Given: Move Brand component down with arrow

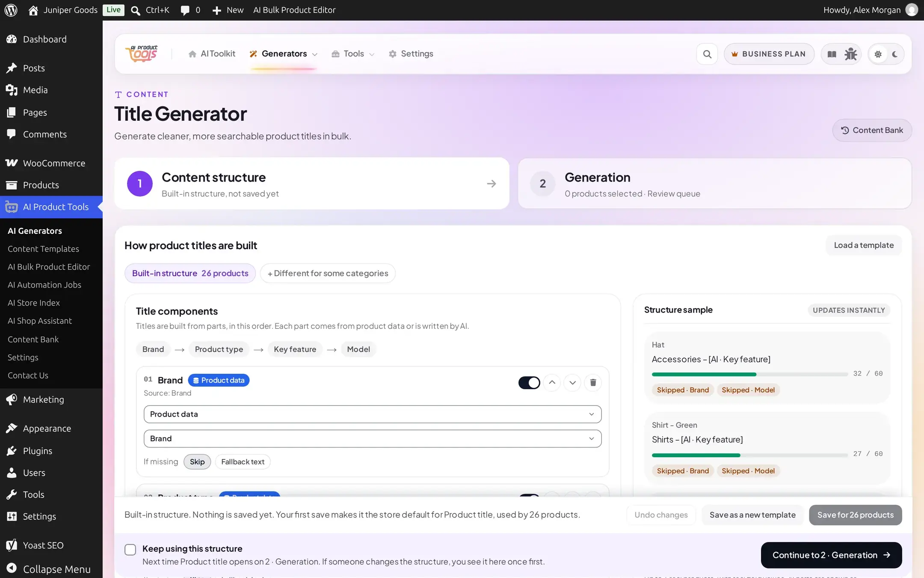Looking at the screenshot, I should click(572, 382).
